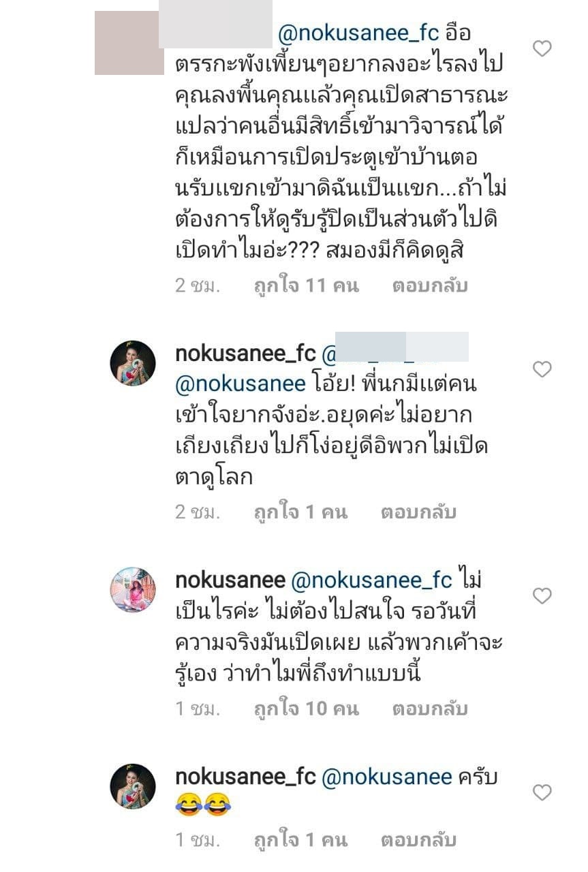Screen dimensions: 588x872
Task: Tap heart on nokusanee's reply comment
Action: coord(542,597)
